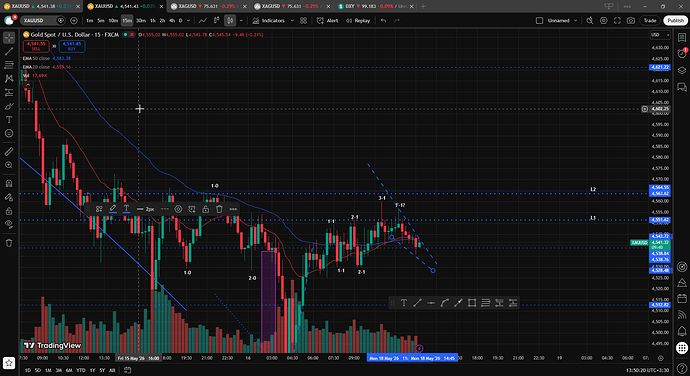Open the favorites star toolbar button

(x=9, y=363)
